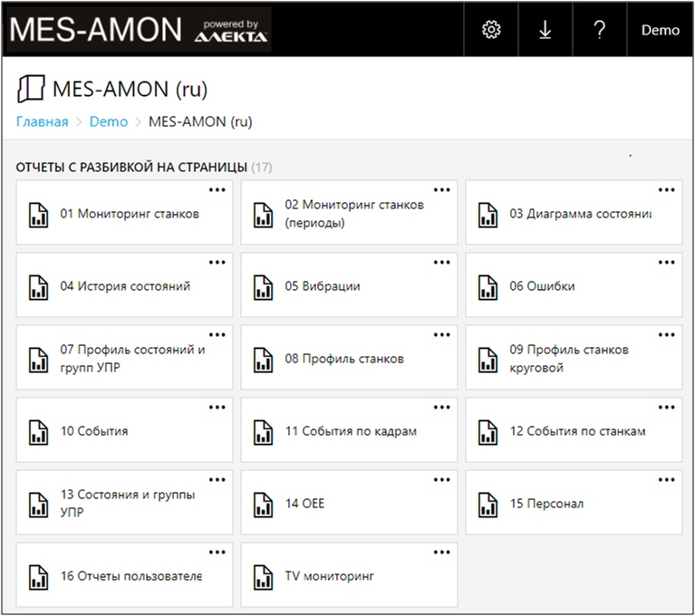Open the settings gear in the header
Image resolution: width=695 pixels, height=616 pixels.
point(491,30)
